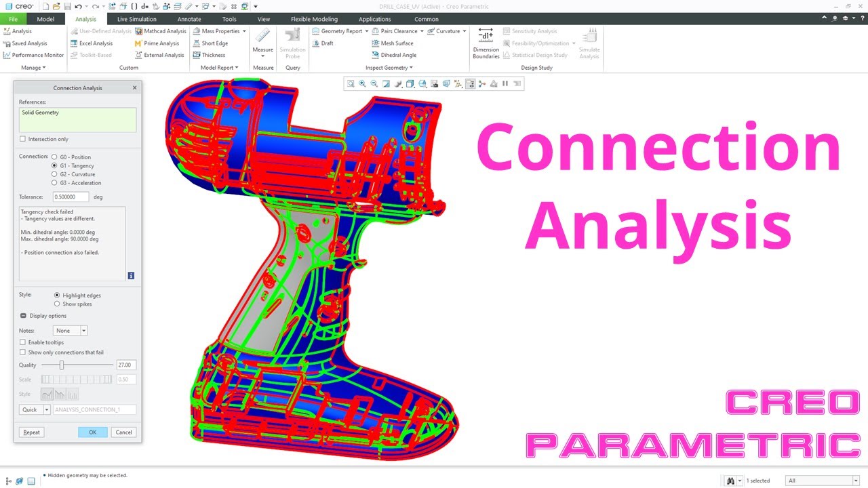Switch to the Annotate tab
The width and height of the screenshot is (868, 488).
pyautogui.click(x=189, y=19)
